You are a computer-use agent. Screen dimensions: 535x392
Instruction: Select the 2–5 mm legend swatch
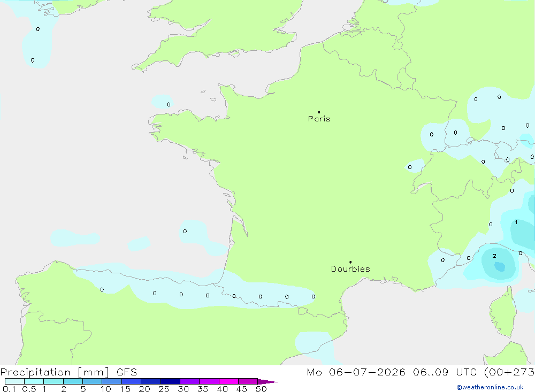tap(73, 381)
